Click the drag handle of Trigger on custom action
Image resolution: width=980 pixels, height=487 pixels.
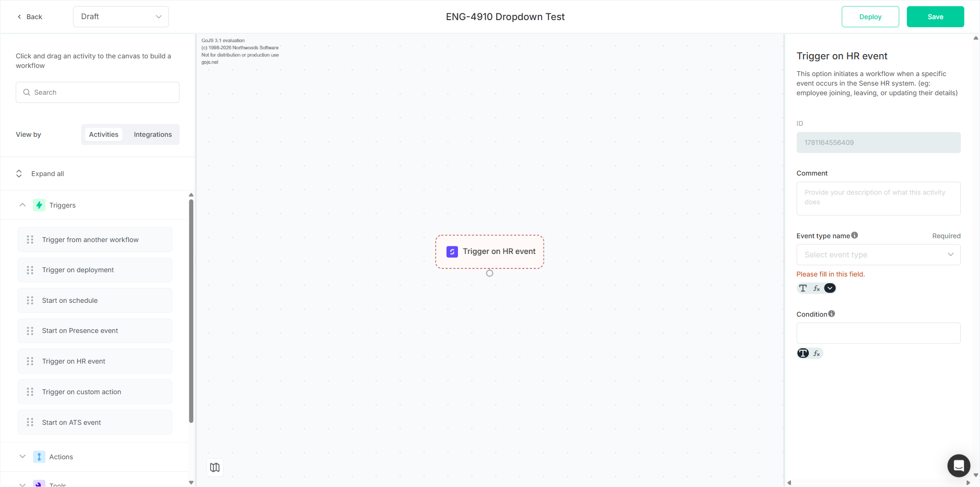[x=30, y=392]
